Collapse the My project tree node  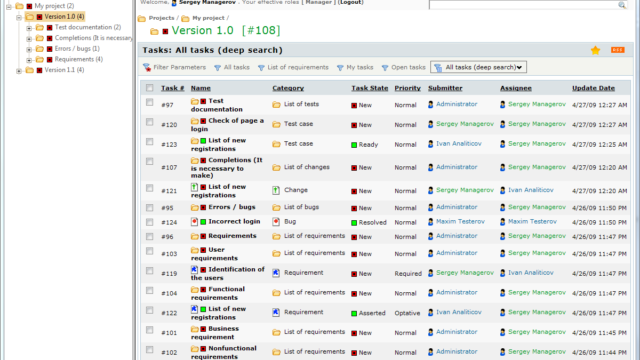9,7
